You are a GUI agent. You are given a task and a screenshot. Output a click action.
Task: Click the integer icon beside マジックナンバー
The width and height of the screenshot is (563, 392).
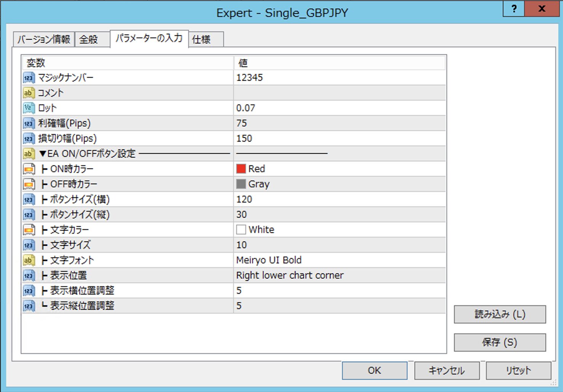pyautogui.click(x=29, y=78)
